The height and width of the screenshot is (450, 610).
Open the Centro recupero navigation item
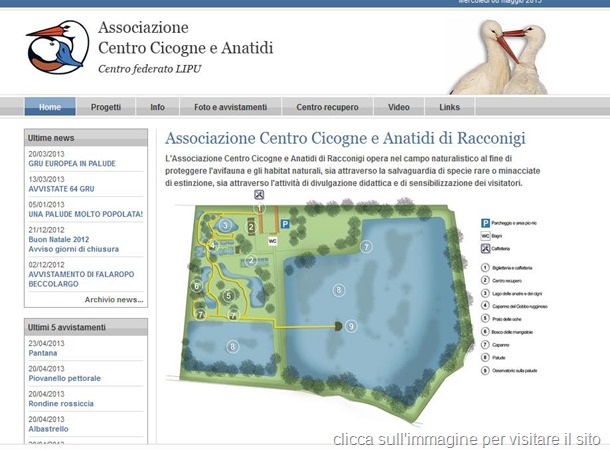tap(327, 107)
